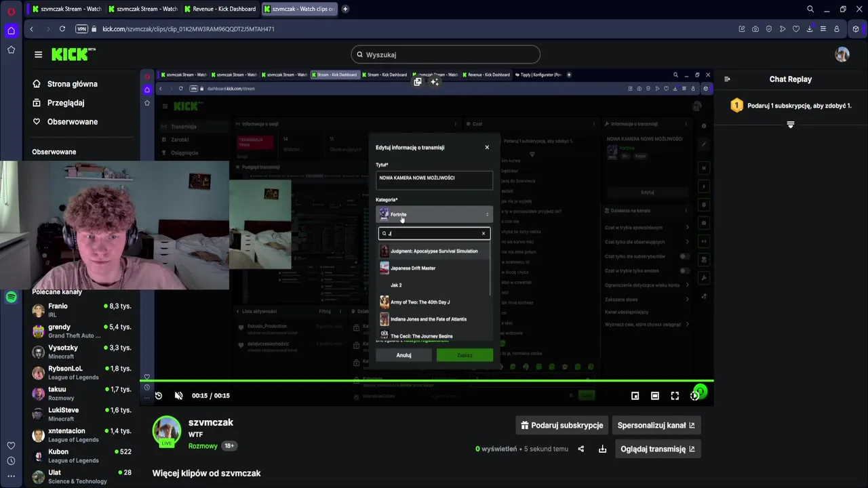Replay the clip from start
The height and width of the screenshot is (488, 868).
(x=159, y=396)
